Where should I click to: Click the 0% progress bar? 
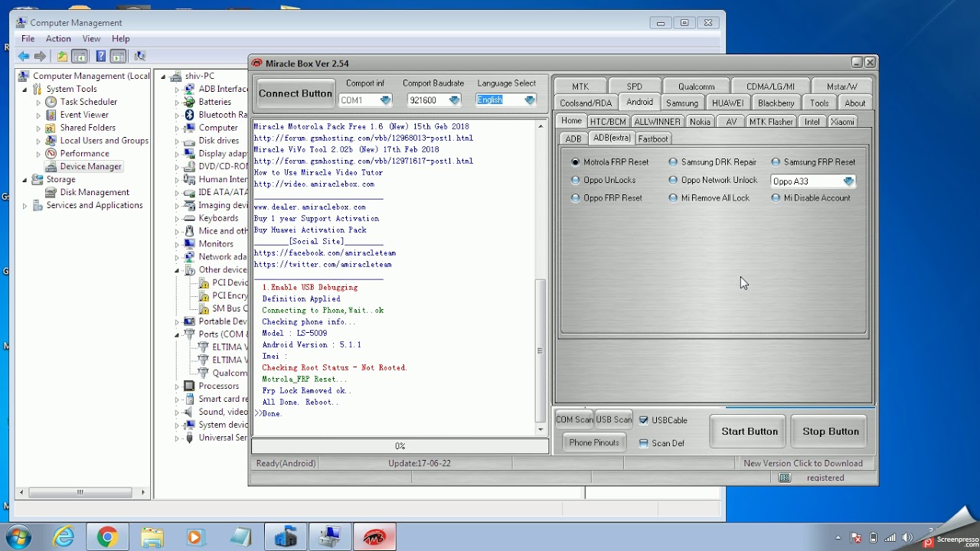pyautogui.click(x=400, y=446)
